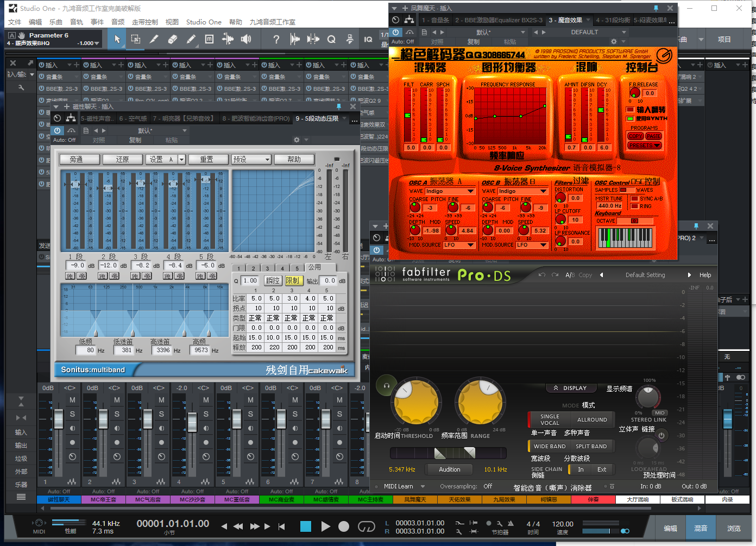Image resolution: width=756 pixels, height=546 pixels.
Task: Click channel 1 volume fader
Action: click(x=58, y=418)
